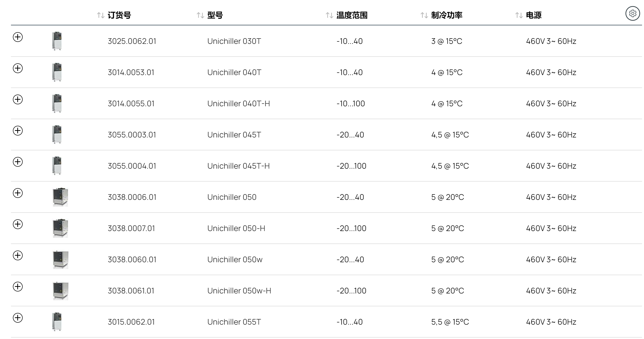The height and width of the screenshot is (339, 644).
Task: Select order number 3015.0062.01
Action: (131, 322)
